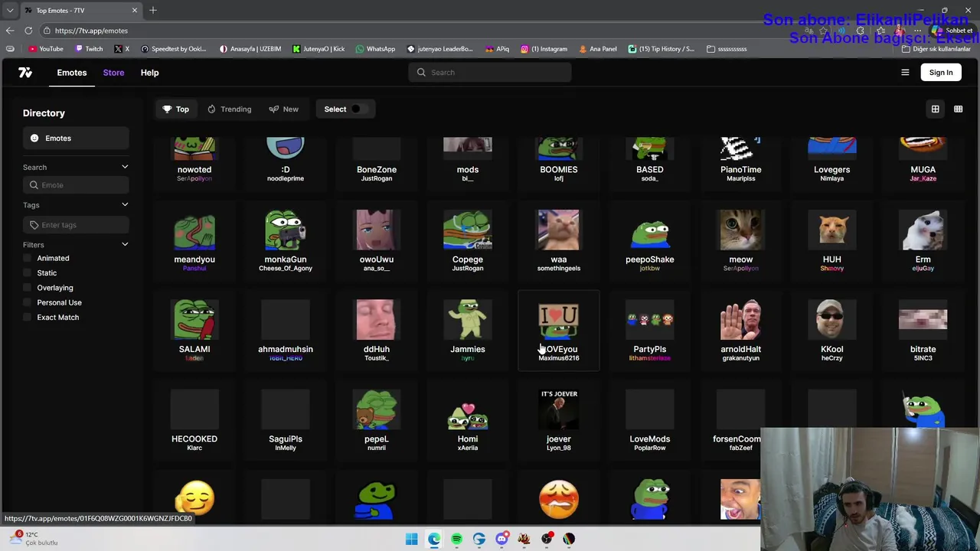Open the APiq bookmark
980x551 pixels.
click(x=497, y=49)
